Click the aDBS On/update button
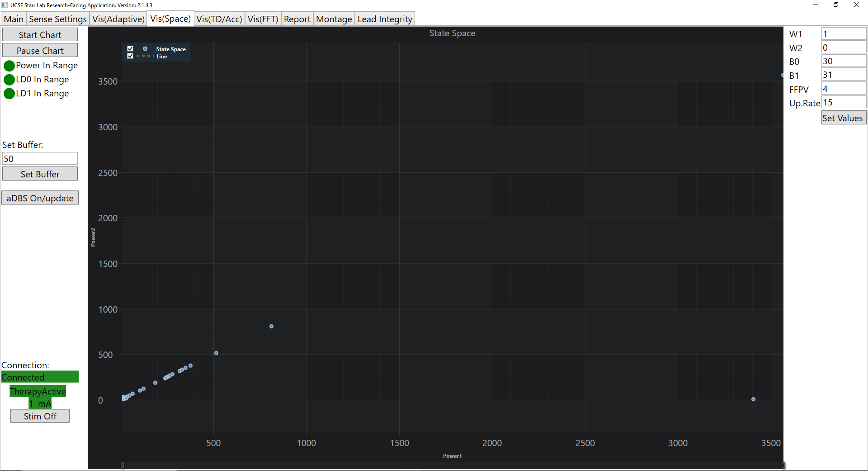This screenshot has width=868, height=471. tap(40, 198)
